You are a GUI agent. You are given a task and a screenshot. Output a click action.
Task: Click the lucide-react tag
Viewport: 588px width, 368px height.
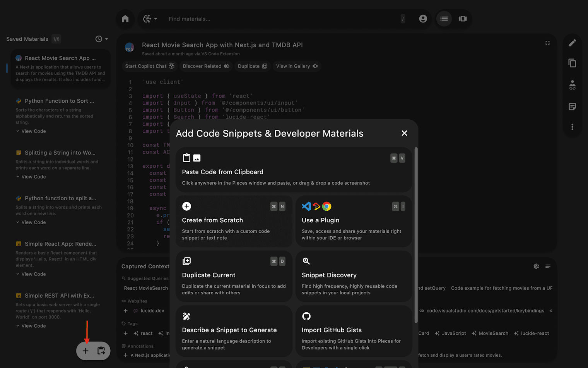[x=531, y=333]
